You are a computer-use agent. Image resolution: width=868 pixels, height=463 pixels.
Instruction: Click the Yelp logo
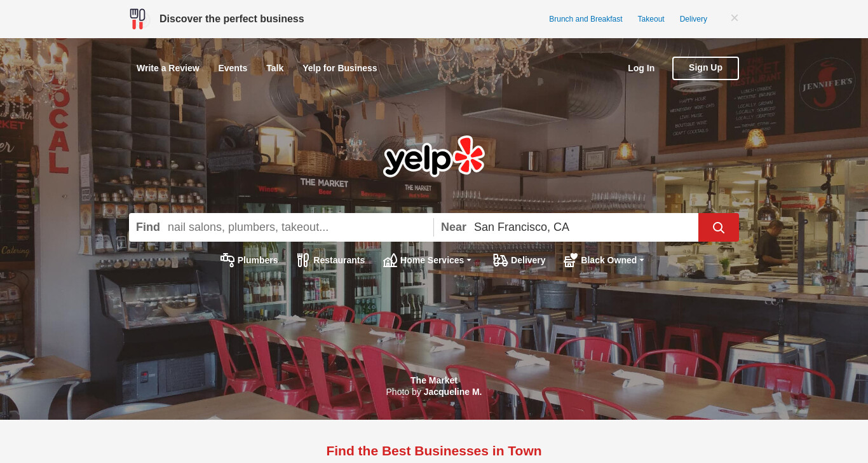pos(434,156)
